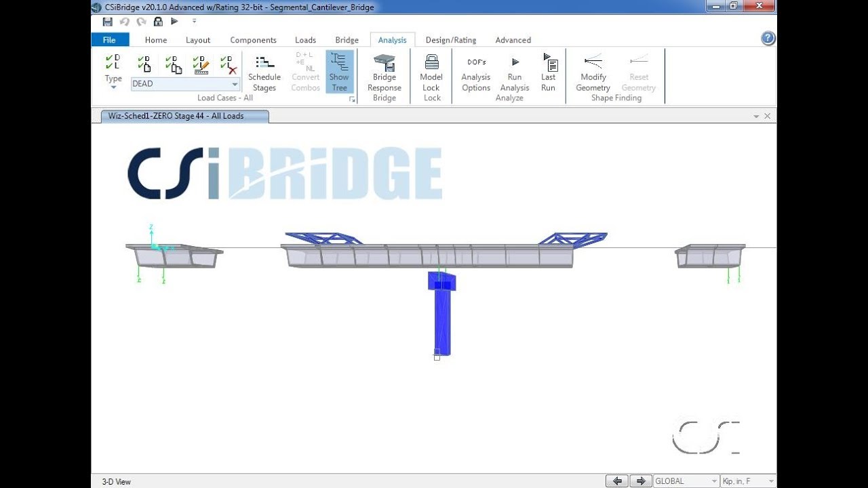This screenshot has height=488, width=868.
Task: Open Schedule Stages
Action: [264, 73]
